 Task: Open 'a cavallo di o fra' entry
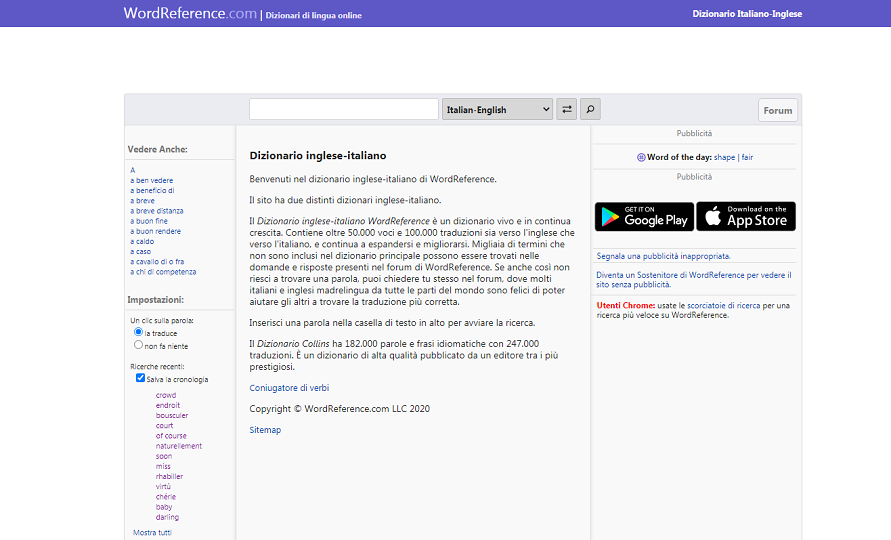(x=157, y=261)
